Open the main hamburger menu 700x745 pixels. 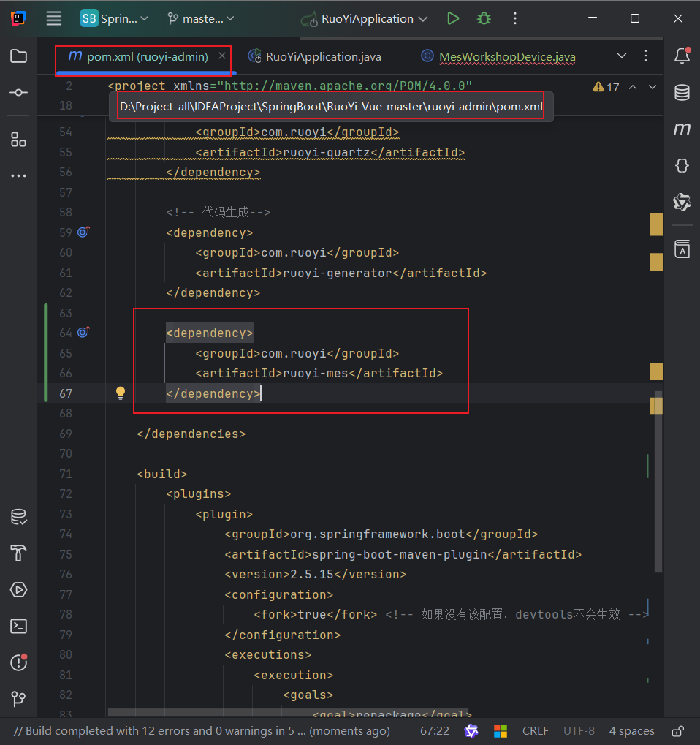[x=53, y=18]
